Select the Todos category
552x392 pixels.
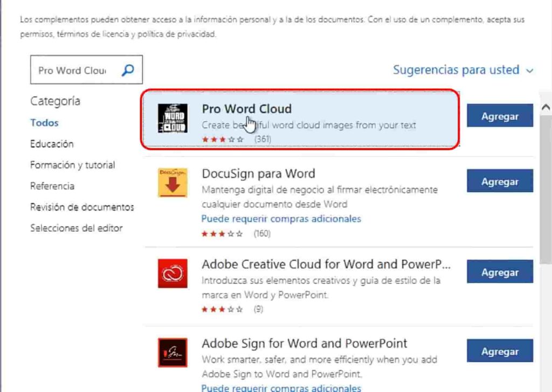[x=44, y=123]
